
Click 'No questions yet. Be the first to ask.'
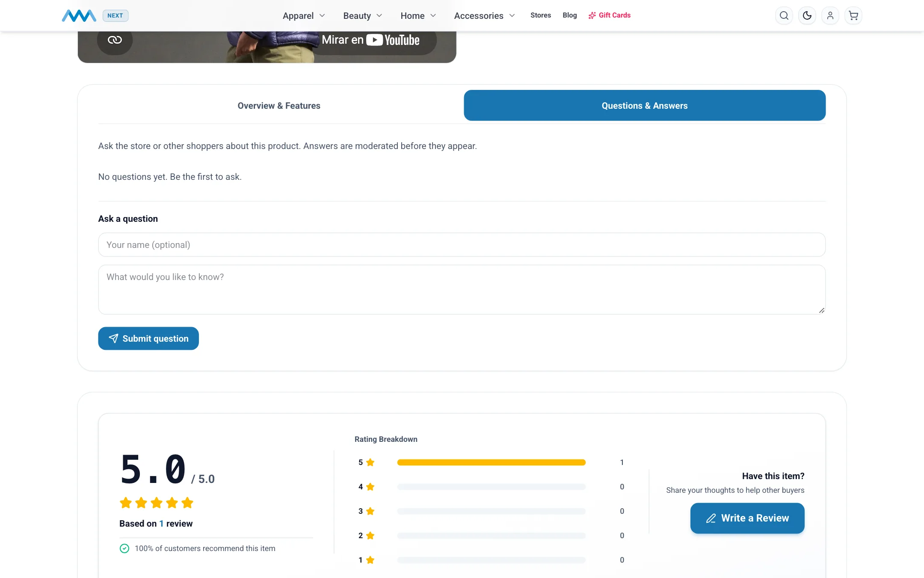coord(170,177)
